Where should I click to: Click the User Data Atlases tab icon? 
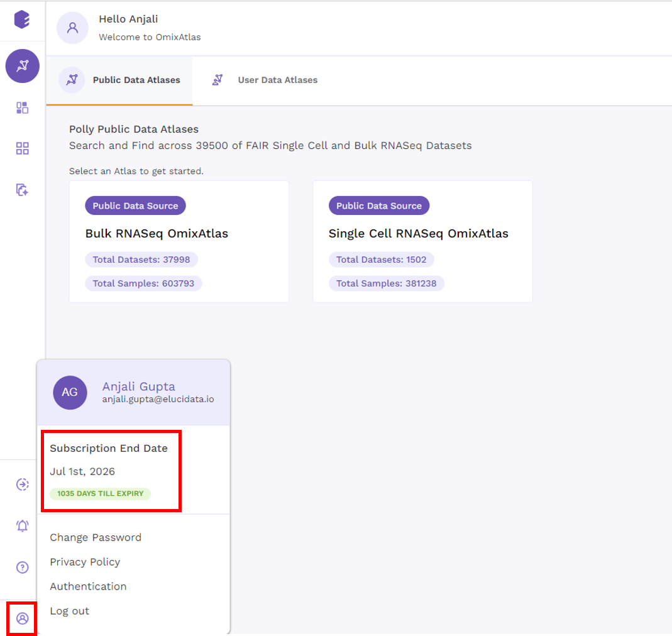[x=218, y=80]
